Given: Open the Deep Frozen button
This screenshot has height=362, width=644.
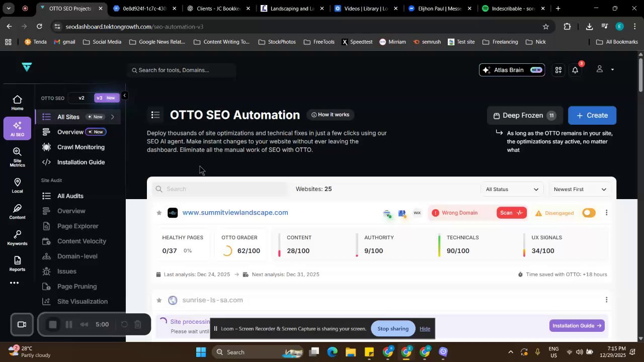Looking at the screenshot, I should (x=525, y=115).
